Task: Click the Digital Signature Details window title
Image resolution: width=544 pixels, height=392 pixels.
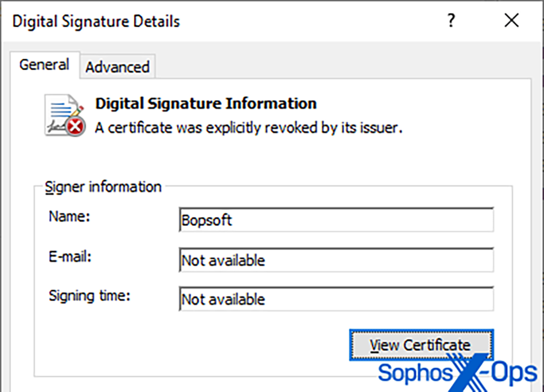Action: click(x=96, y=22)
